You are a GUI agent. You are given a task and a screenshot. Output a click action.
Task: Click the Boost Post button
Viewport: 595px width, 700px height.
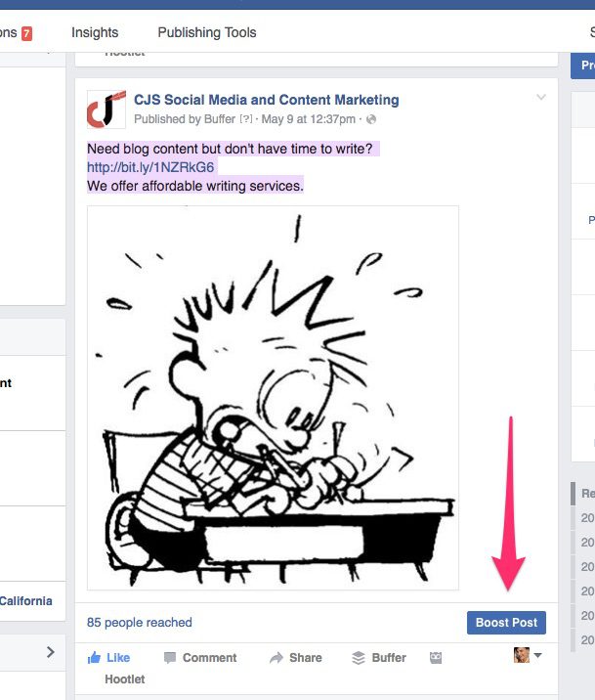(506, 623)
